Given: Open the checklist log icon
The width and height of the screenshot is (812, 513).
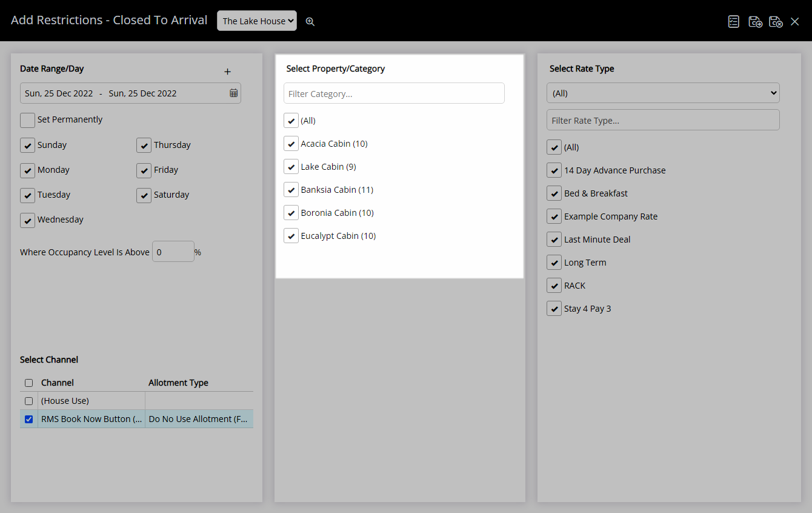Looking at the screenshot, I should 734,21.
